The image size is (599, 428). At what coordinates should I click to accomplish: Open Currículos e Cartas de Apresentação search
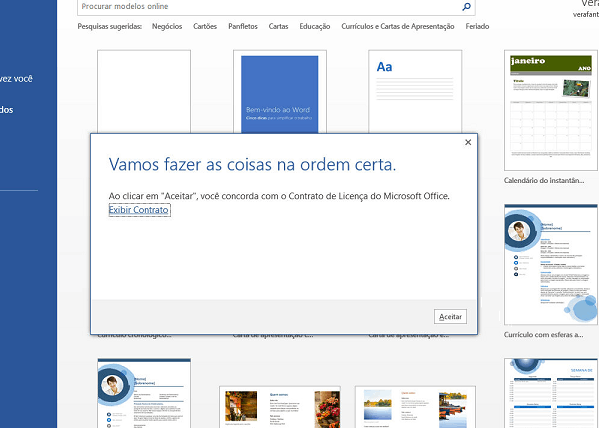[398, 26]
